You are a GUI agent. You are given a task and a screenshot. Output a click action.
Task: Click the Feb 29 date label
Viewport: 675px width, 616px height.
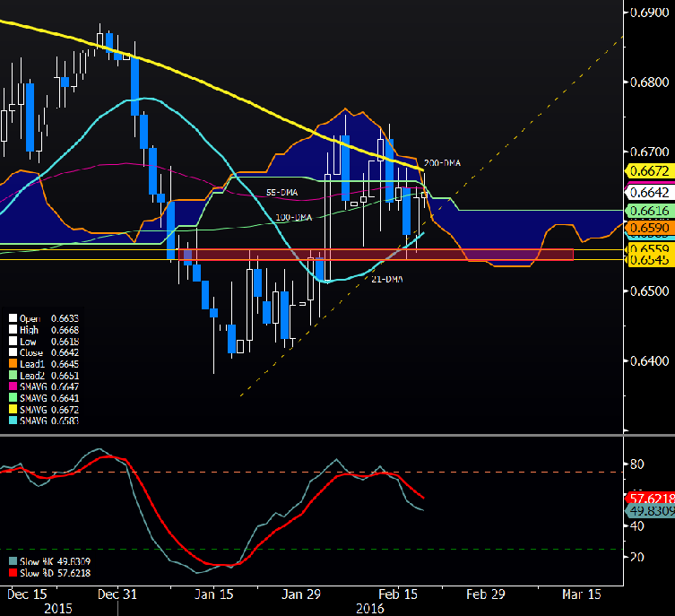coord(486,594)
